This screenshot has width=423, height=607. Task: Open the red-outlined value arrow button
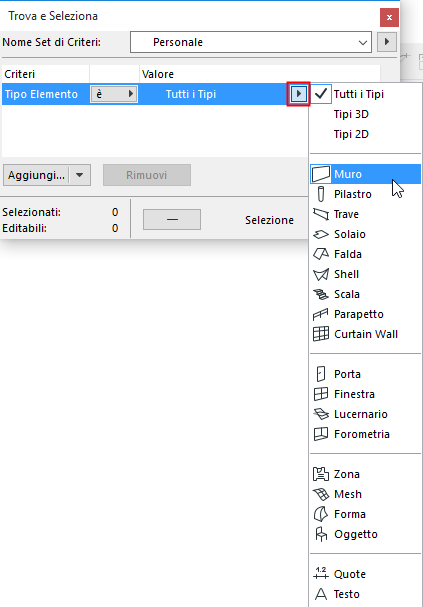click(298, 94)
